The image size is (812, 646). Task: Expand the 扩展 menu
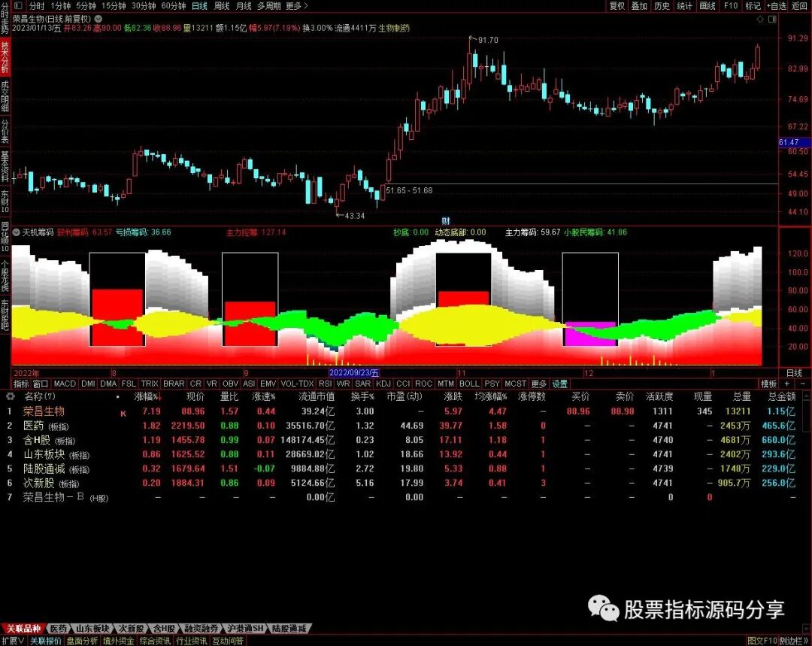[x=13, y=641]
